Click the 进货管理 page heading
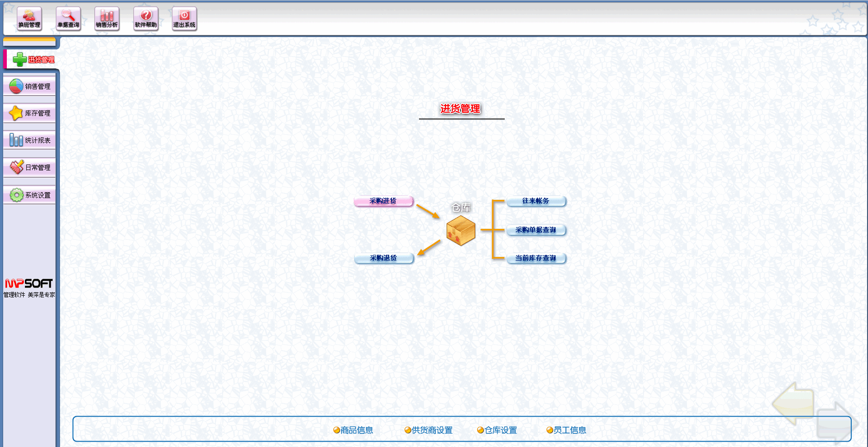This screenshot has width=868, height=447. 460,109
